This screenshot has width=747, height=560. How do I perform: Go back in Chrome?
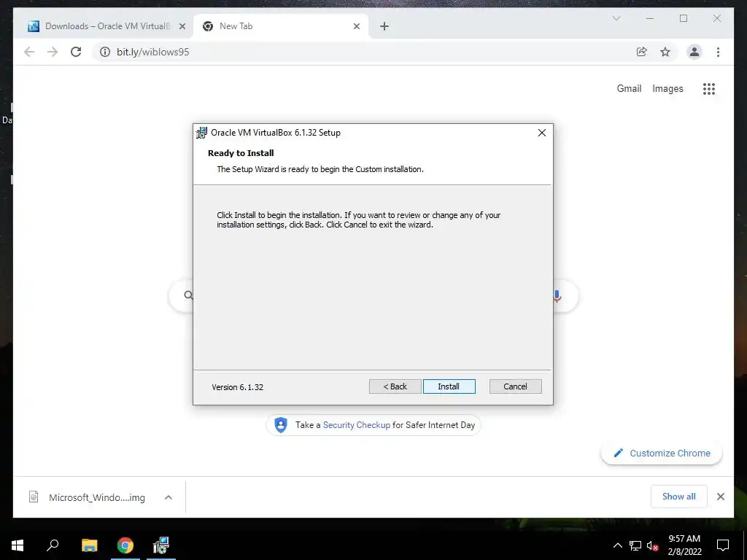29,52
